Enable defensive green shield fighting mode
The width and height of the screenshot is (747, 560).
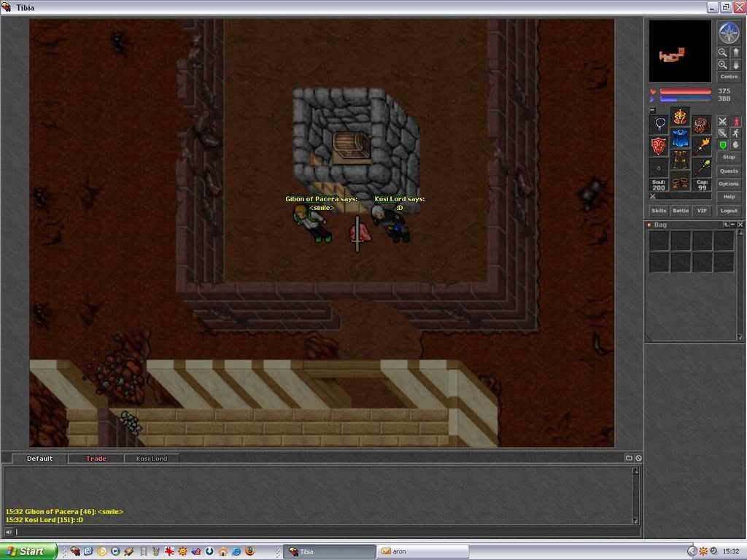pos(723,145)
